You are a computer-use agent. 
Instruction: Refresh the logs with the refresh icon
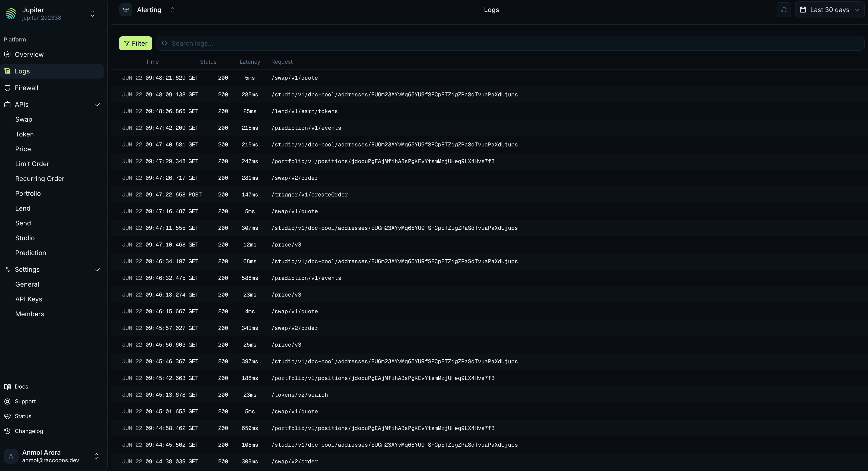pos(784,10)
